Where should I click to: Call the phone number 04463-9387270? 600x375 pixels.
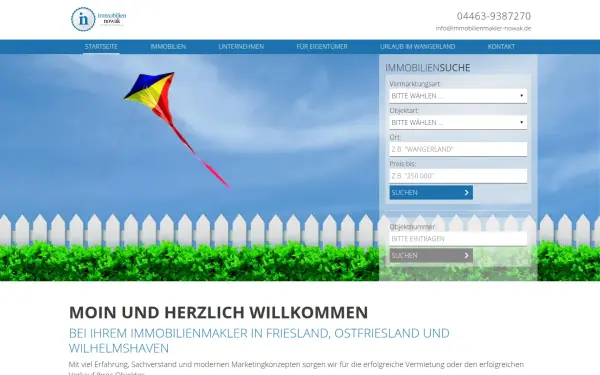[494, 16]
